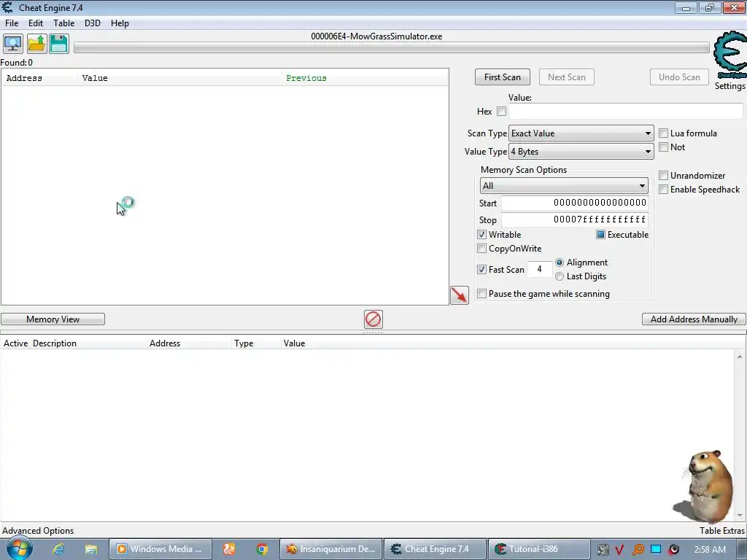This screenshot has width=747, height=560.
Task: Click Add Address Manually
Action: coord(694,319)
